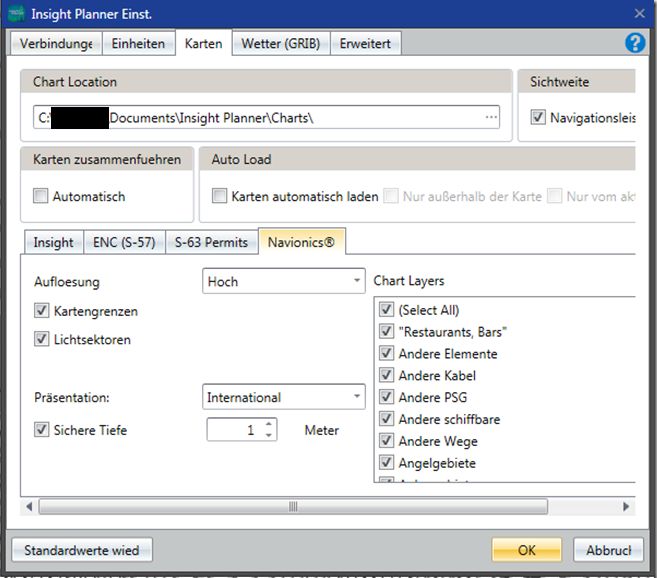Click the Standardwerte wied button
This screenshot has height=578, width=657.
click(82, 550)
